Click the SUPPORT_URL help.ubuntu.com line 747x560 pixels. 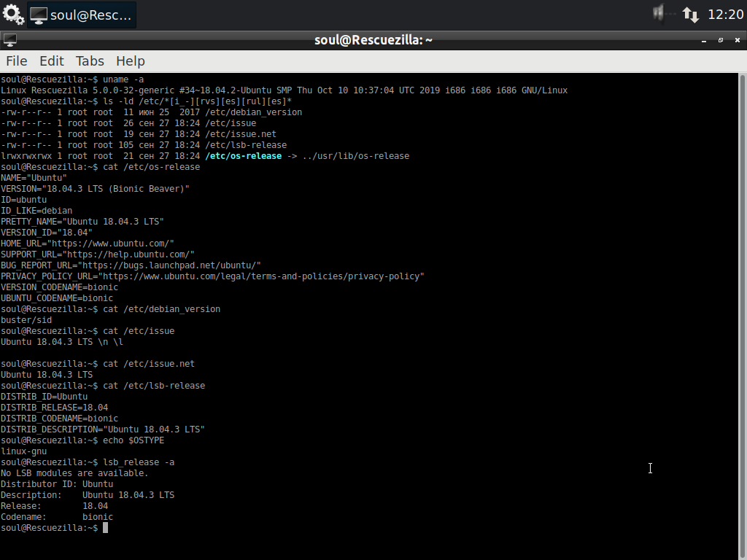(97, 254)
